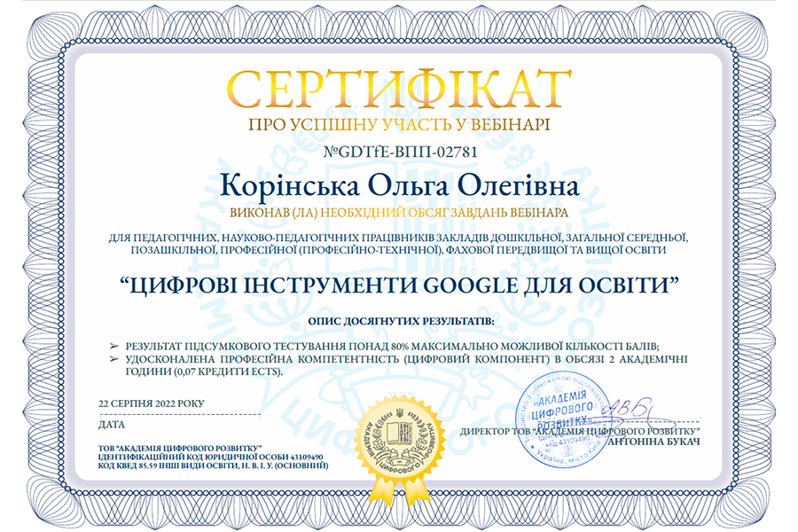
Task: Click arrow bullet before УДОСКОНАЛЕНА ПРОФЕСІЙНА
Action: pos(113,359)
